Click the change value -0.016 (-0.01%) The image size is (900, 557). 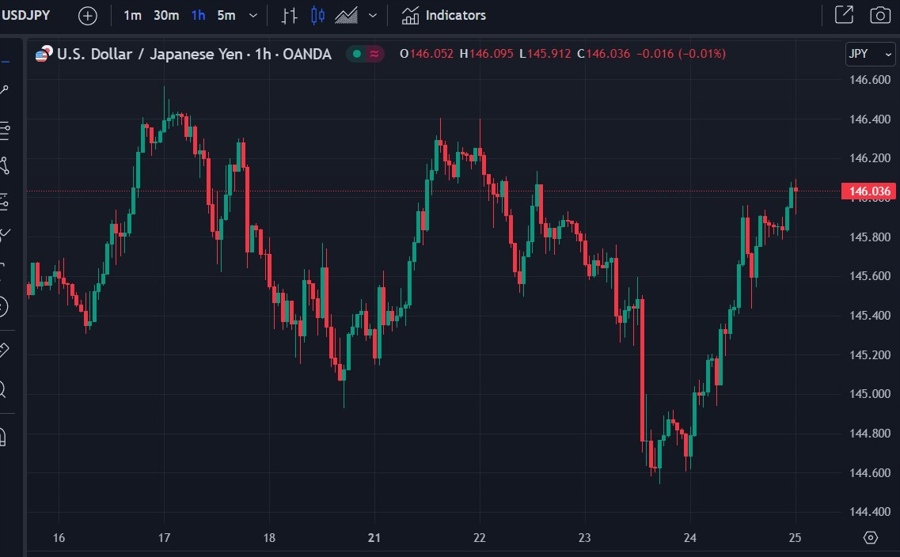click(681, 54)
